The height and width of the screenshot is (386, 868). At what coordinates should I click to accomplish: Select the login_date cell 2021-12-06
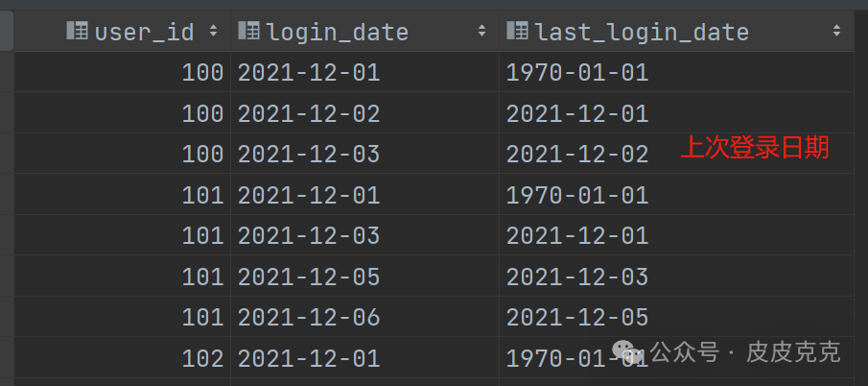364,317
